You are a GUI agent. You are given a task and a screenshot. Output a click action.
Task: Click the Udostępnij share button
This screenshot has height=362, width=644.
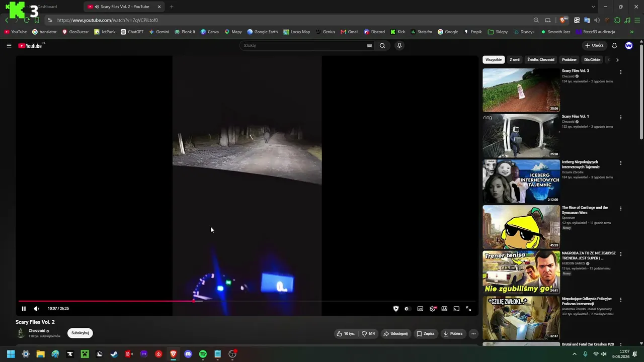point(395,333)
